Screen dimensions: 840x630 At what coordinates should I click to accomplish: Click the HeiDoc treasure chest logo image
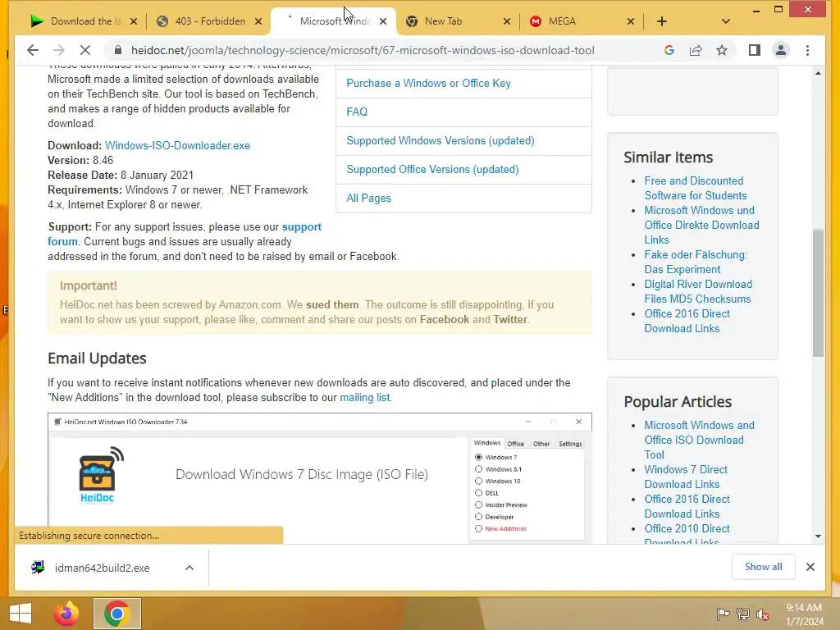pyautogui.click(x=99, y=475)
